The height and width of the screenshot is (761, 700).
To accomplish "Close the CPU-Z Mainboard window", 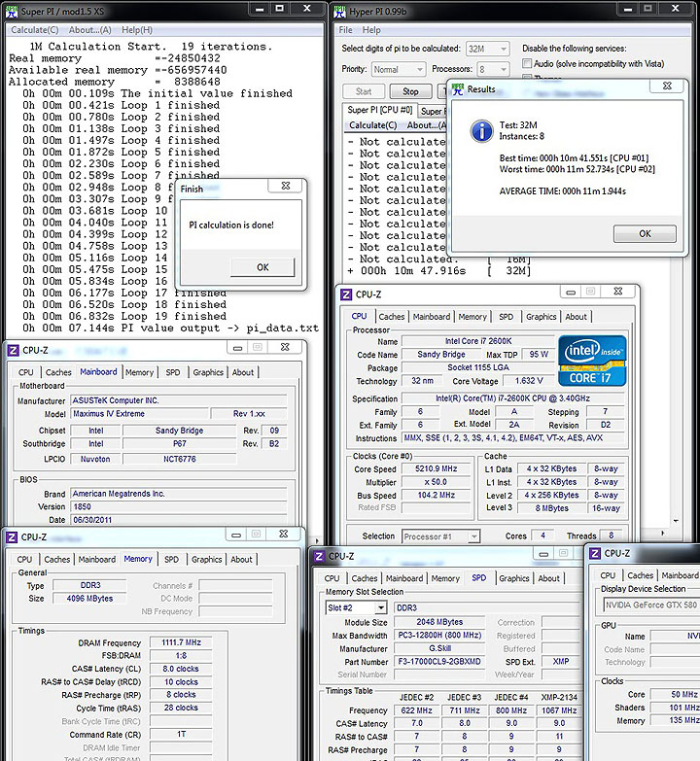I will coord(285,347).
